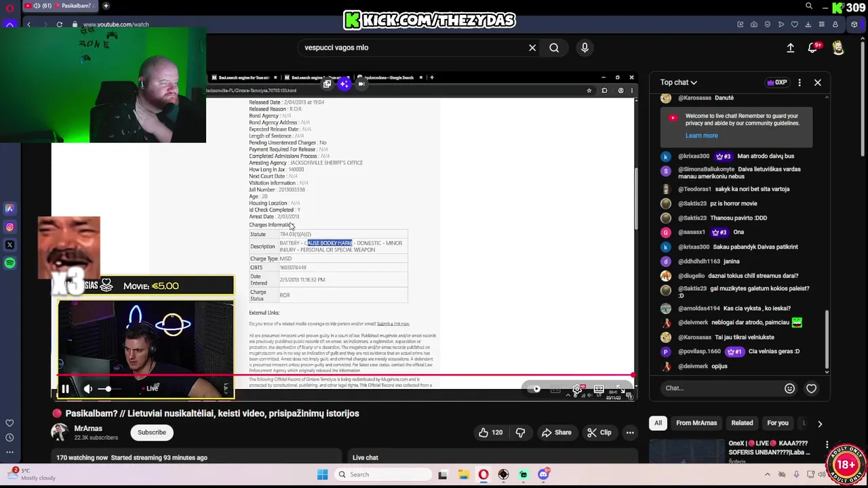Image resolution: width=868 pixels, height=488 pixels.
Task: Jump to Live position indicator
Action: pyautogui.click(x=152, y=388)
